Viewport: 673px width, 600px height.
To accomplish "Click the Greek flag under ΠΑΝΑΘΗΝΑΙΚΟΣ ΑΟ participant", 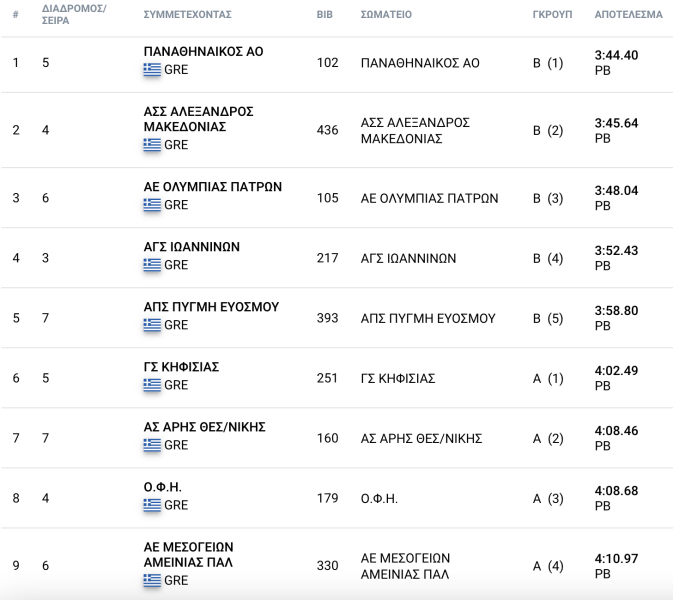I will point(152,70).
